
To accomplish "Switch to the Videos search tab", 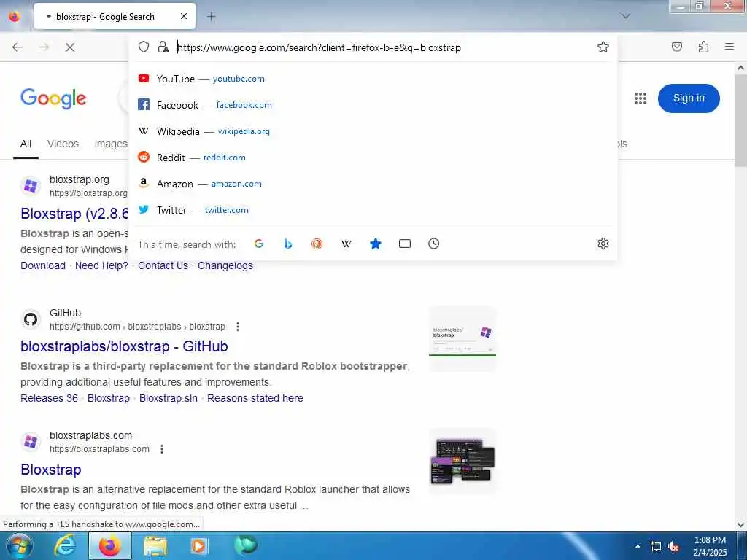I will tap(63, 144).
